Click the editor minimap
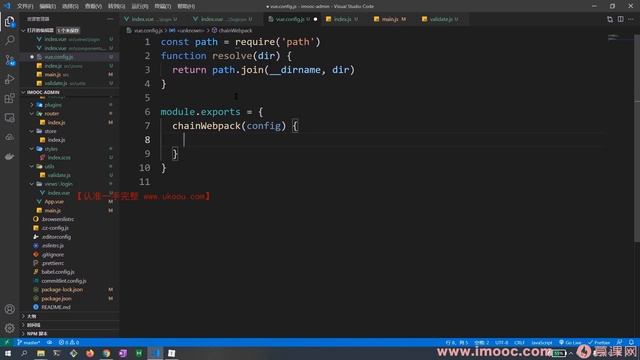The width and height of the screenshot is (640, 360). click(x=620, y=39)
